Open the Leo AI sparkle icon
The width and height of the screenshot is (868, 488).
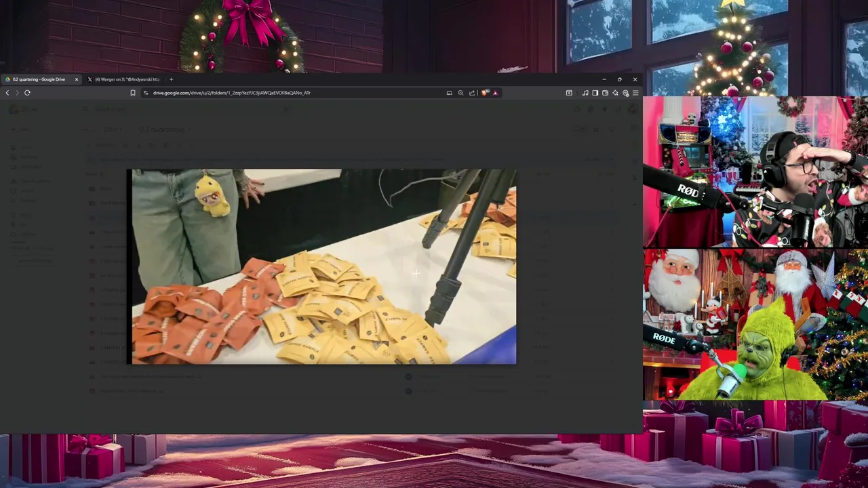coord(615,93)
